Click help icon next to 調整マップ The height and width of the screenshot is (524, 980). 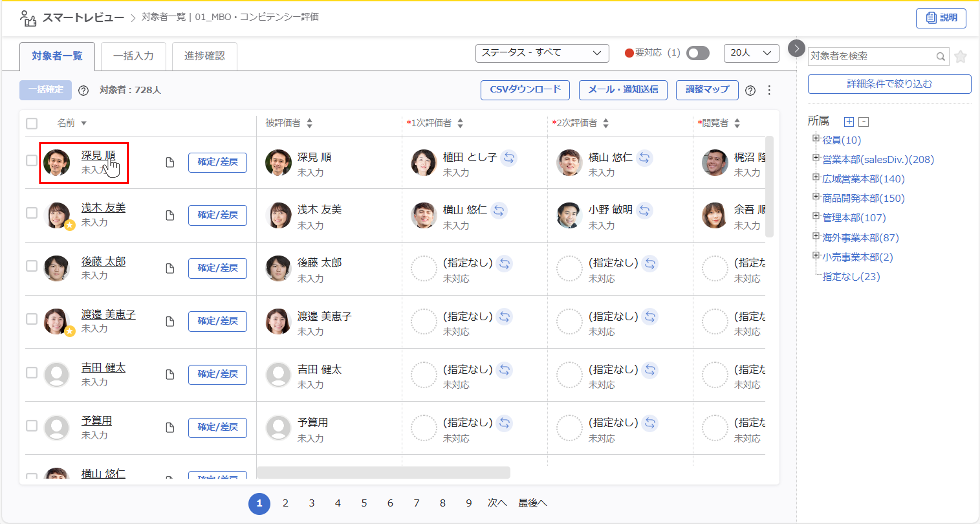click(750, 90)
